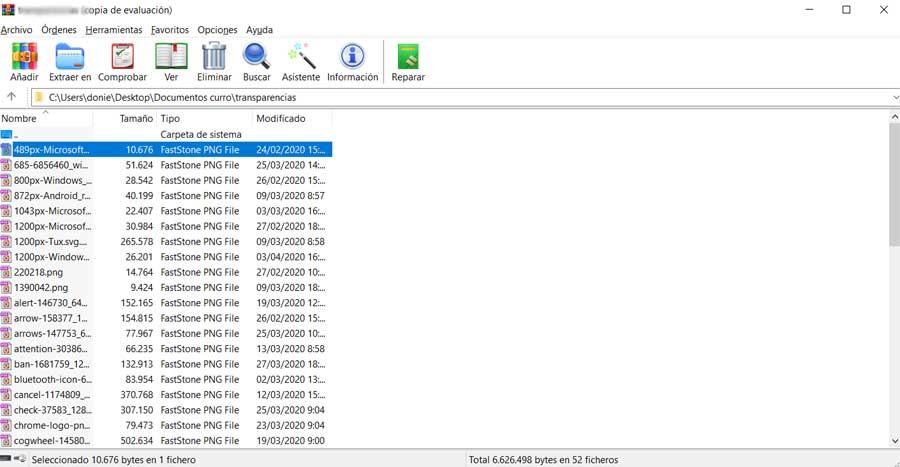This screenshot has width=900, height=467.
Task: Click the parent folder '..' icon
Action: pyautogui.click(x=6, y=134)
